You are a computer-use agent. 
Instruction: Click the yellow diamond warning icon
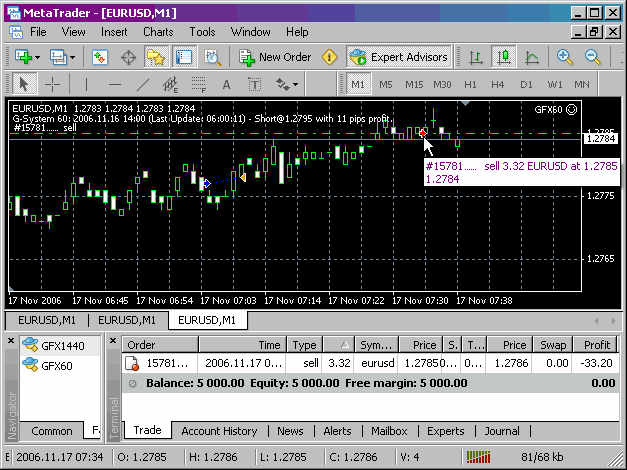(x=329, y=57)
